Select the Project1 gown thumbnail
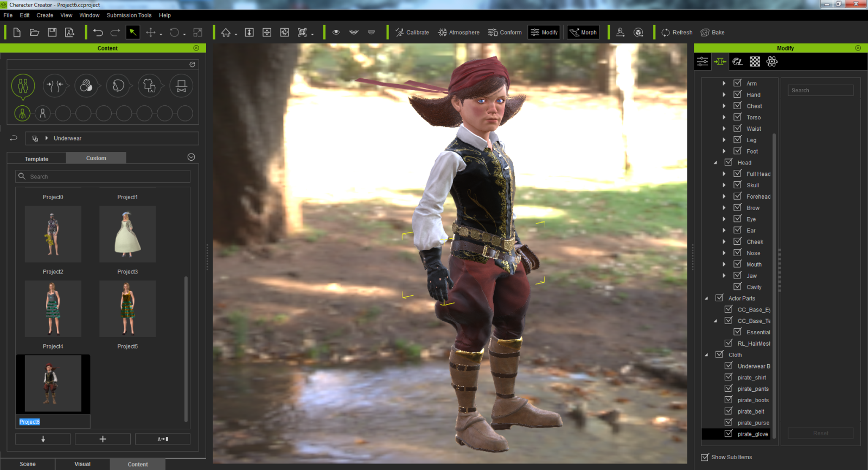Screen dimensions: 868x470 click(x=127, y=234)
